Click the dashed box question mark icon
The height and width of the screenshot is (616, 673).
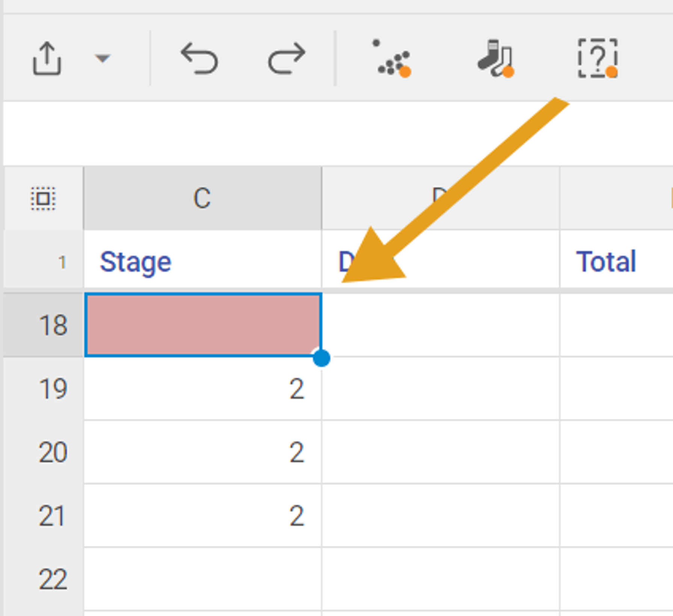(597, 58)
